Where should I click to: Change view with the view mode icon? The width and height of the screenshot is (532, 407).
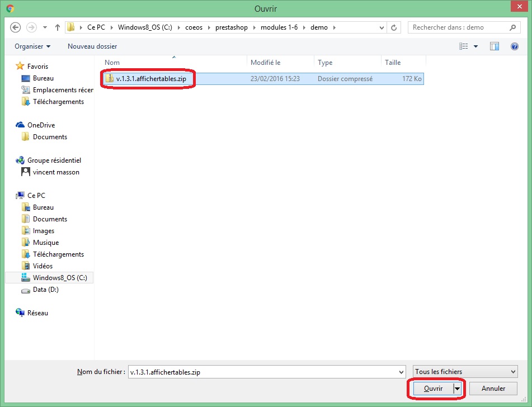pyautogui.click(x=463, y=46)
